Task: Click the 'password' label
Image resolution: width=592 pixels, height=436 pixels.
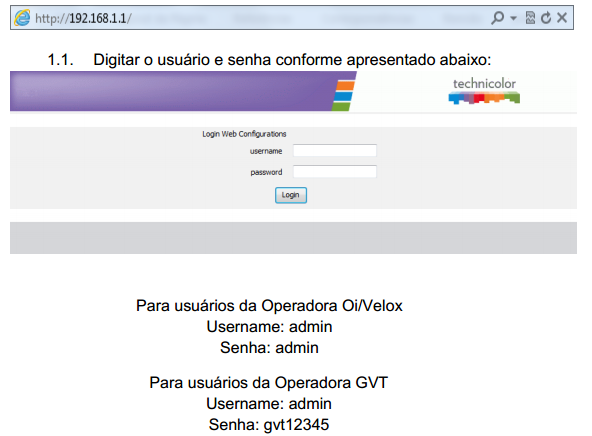Action: pos(266,172)
